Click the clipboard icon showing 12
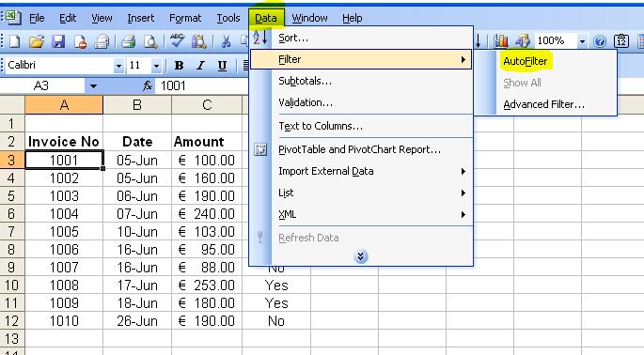 point(621,41)
